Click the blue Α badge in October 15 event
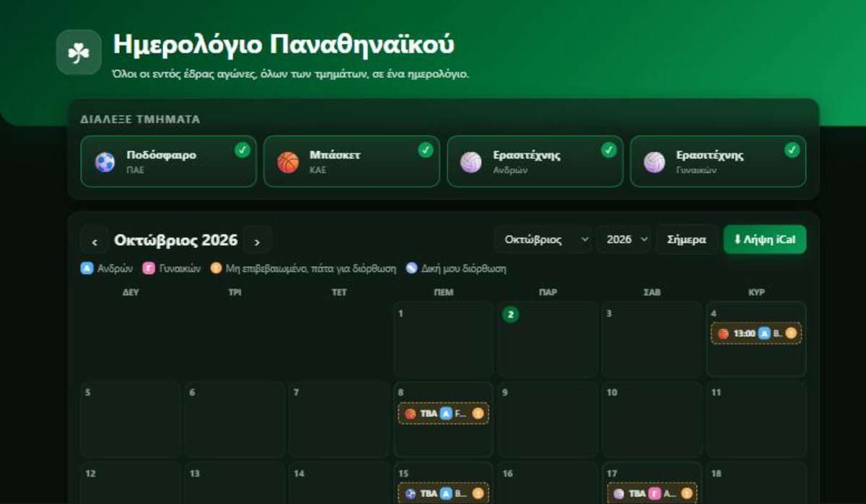 click(445, 494)
